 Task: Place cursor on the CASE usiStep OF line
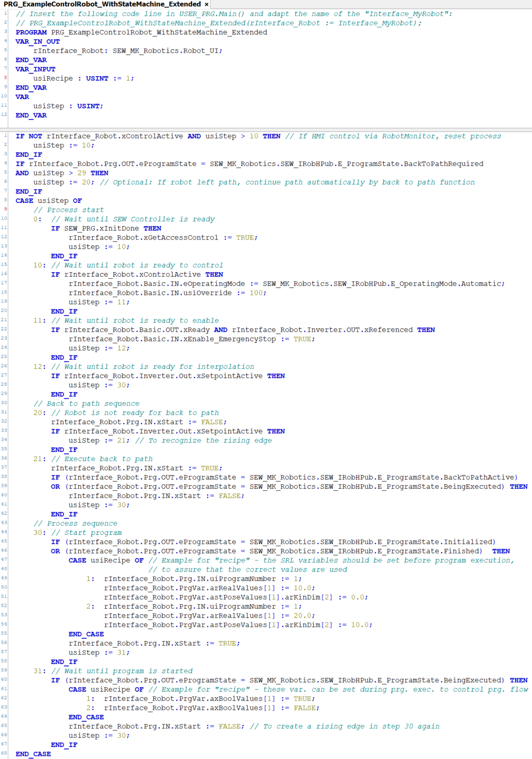click(48, 201)
